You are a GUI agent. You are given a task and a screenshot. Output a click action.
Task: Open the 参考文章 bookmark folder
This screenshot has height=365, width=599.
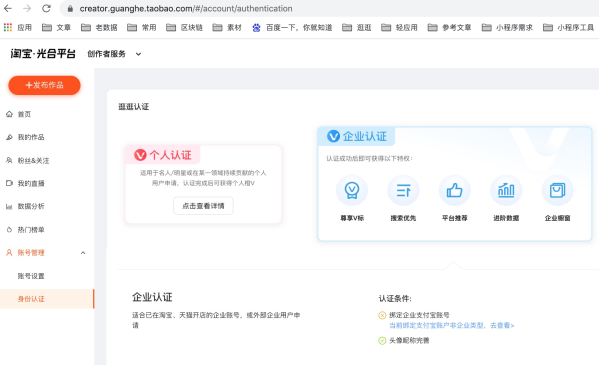450,28
